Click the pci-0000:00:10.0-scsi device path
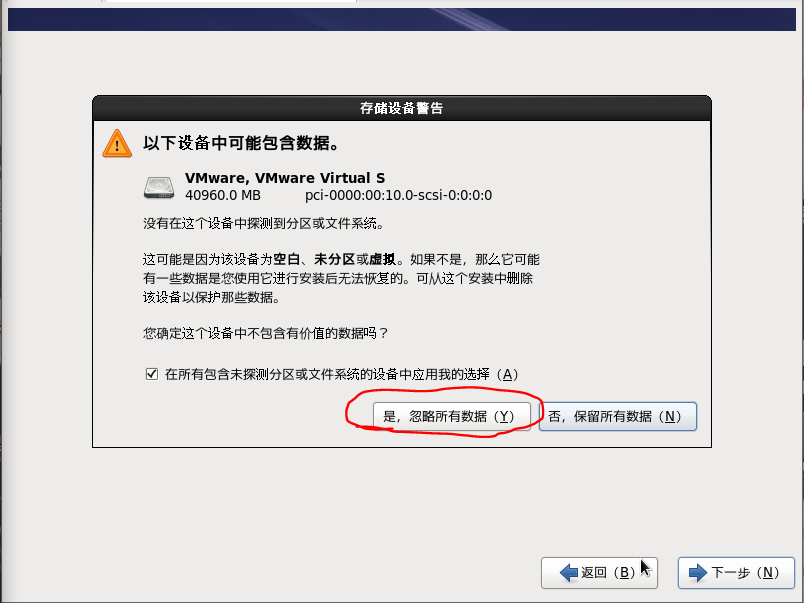804x603 pixels. pos(398,195)
